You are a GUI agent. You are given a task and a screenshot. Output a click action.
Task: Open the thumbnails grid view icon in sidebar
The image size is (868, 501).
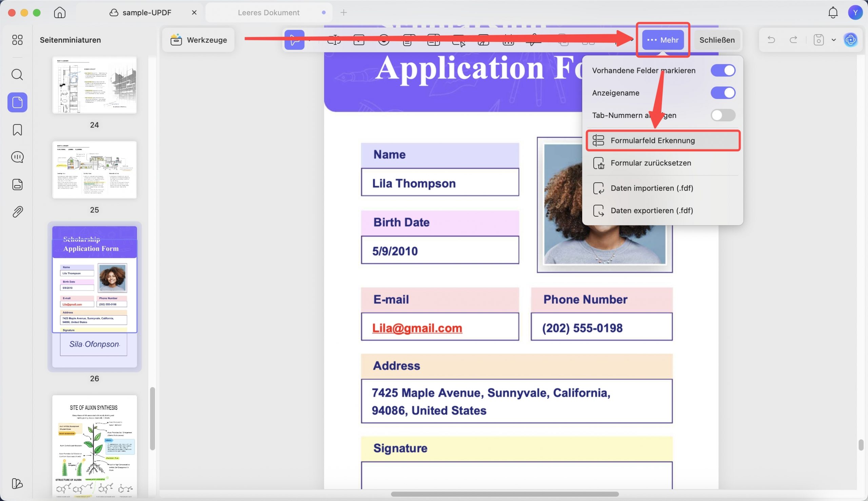click(17, 40)
